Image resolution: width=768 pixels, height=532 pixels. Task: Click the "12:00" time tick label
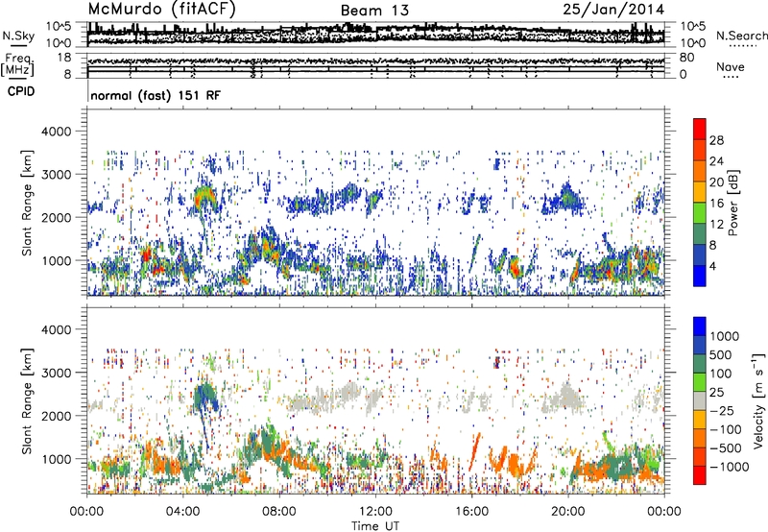375,512
